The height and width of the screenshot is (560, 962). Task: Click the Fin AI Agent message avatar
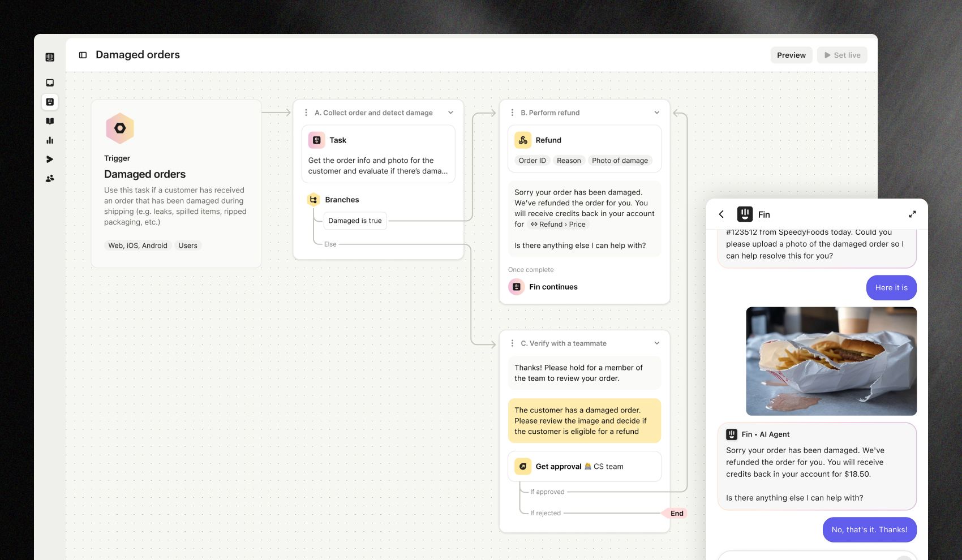point(732,434)
